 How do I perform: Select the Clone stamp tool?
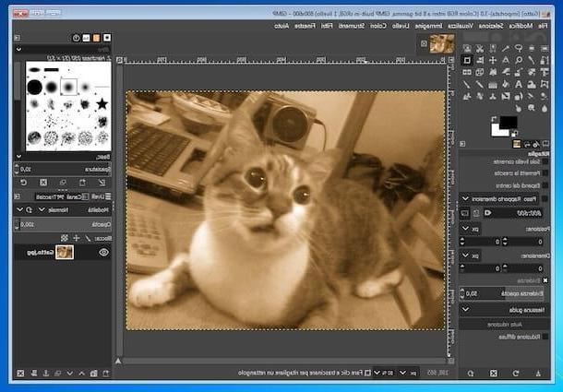pyautogui.click(x=493, y=96)
